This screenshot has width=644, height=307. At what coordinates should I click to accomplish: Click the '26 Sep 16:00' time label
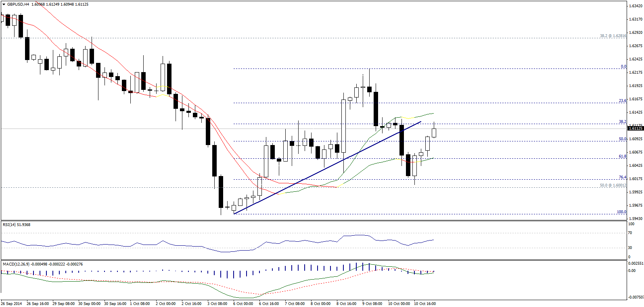point(38,303)
